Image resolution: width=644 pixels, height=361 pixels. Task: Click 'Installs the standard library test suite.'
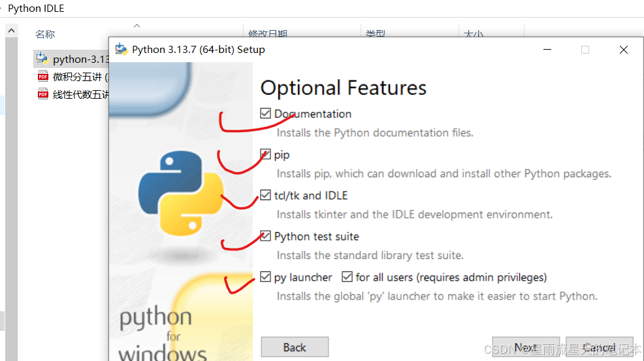tap(370, 255)
